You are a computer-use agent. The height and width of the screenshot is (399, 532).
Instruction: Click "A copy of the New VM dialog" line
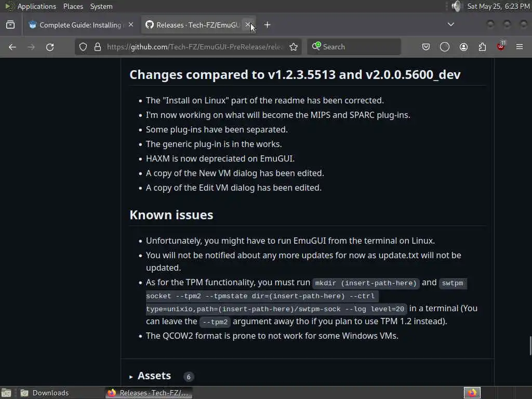point(235,173)
